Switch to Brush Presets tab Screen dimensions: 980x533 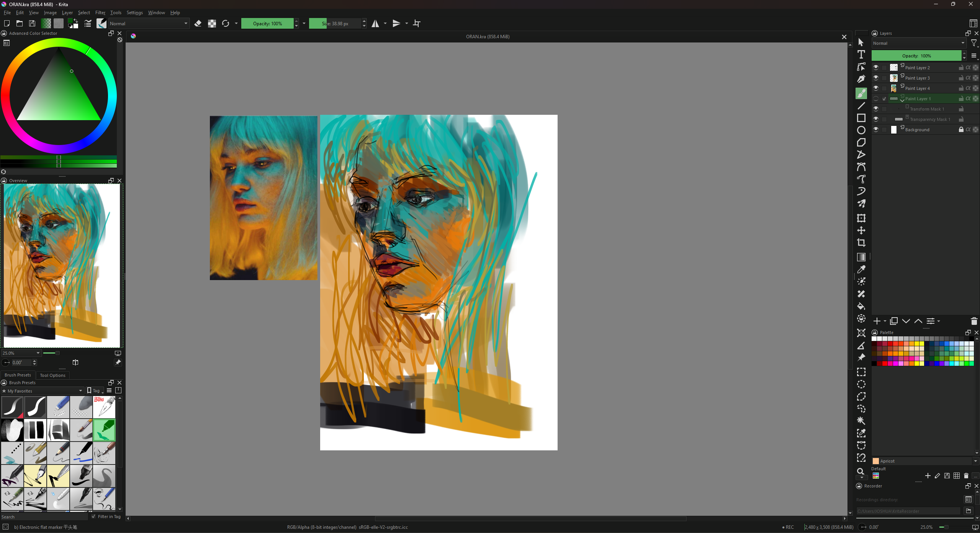(x=18, y=375)
